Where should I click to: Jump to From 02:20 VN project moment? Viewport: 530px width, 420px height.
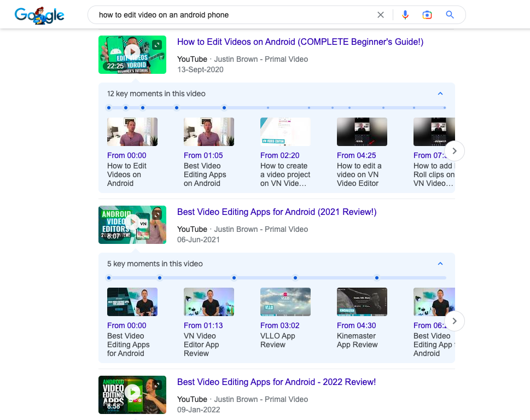point(285,132)
